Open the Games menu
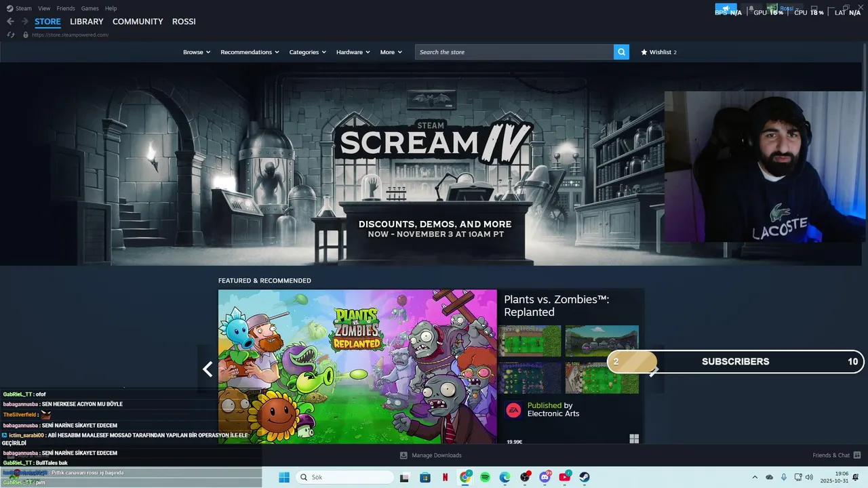The image size is (868, 488). pyautogui.click(x=90, y=9)
